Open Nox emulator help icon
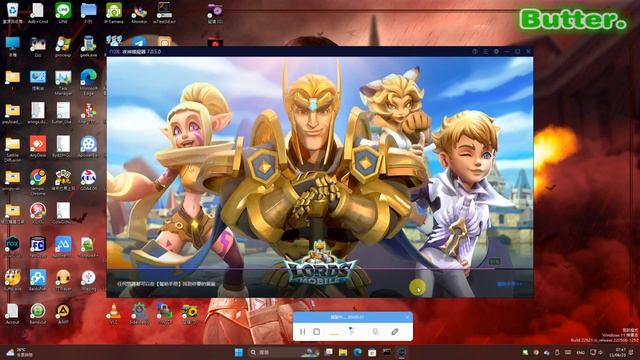 pos(475,51)
